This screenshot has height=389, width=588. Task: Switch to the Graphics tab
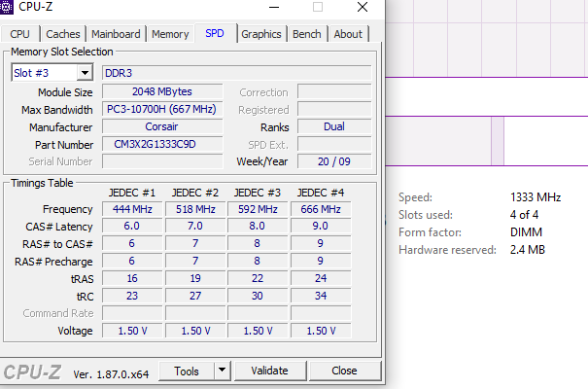[261, 34]
